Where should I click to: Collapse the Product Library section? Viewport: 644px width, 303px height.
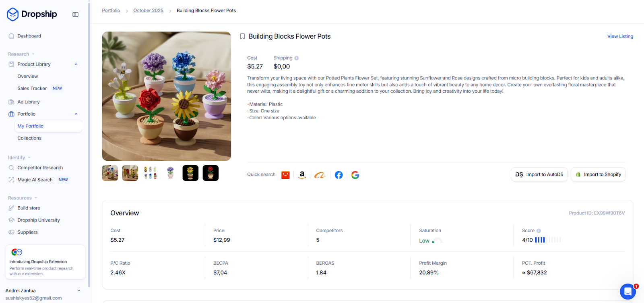click(76, 64)
